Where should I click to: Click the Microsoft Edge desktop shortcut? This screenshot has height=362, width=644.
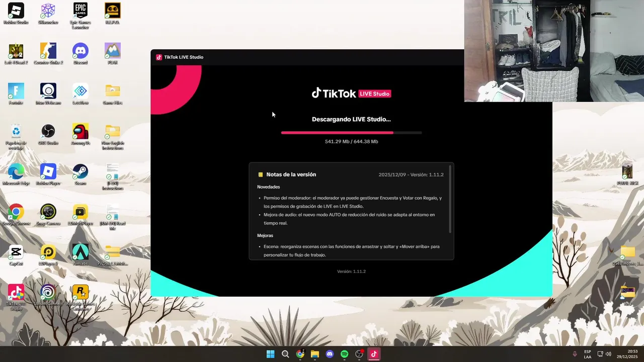click(16, 174)
